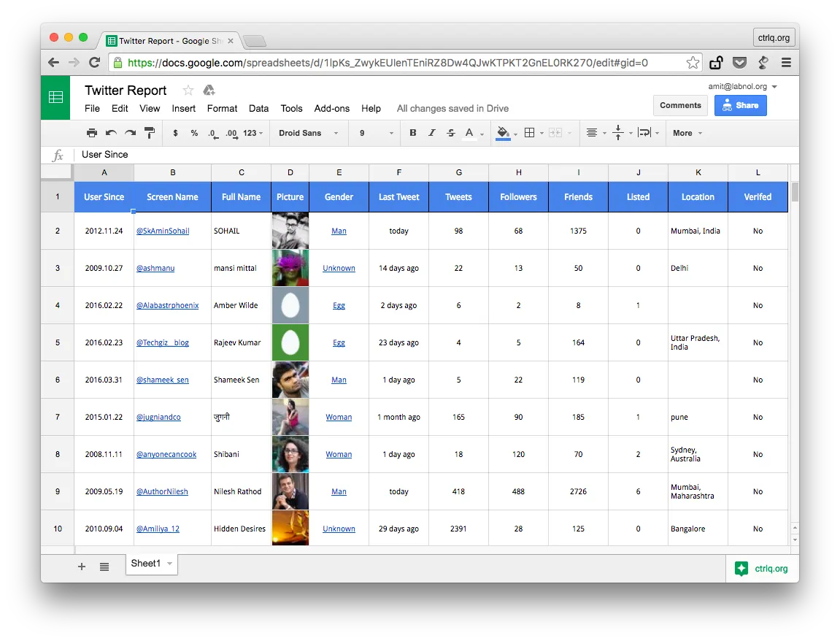
Task: Open the font size 9 dropdown
Action: tap(376, 133)
